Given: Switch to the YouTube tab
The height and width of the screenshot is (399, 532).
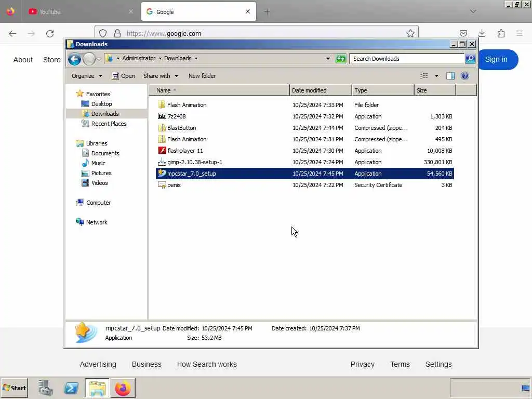Looking at the screenshot, I should click(81, 11).
